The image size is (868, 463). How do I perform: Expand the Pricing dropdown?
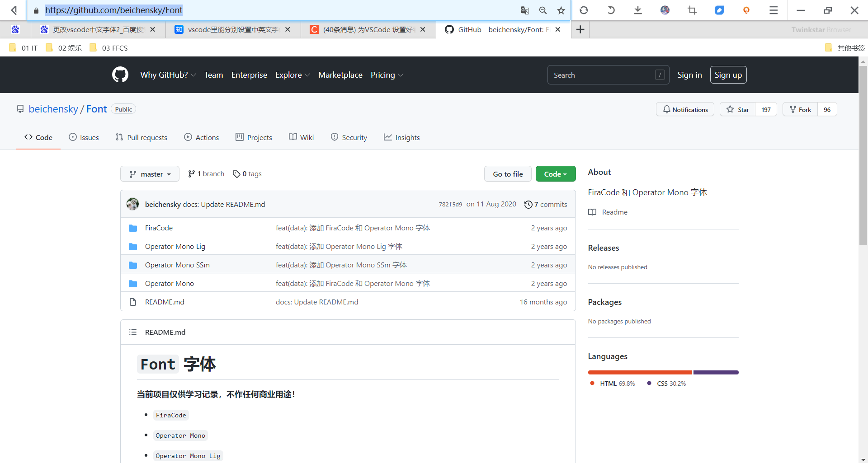pos(387,75)
